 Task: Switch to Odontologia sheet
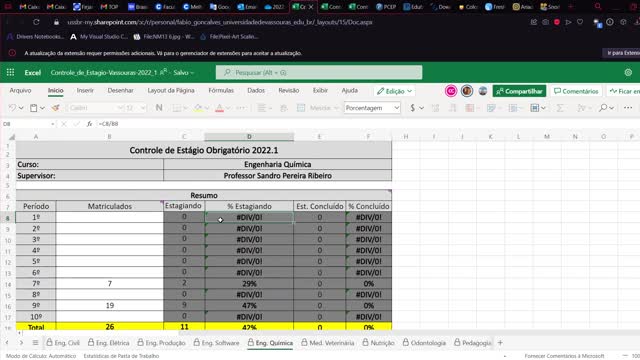(x=424, y=343)
